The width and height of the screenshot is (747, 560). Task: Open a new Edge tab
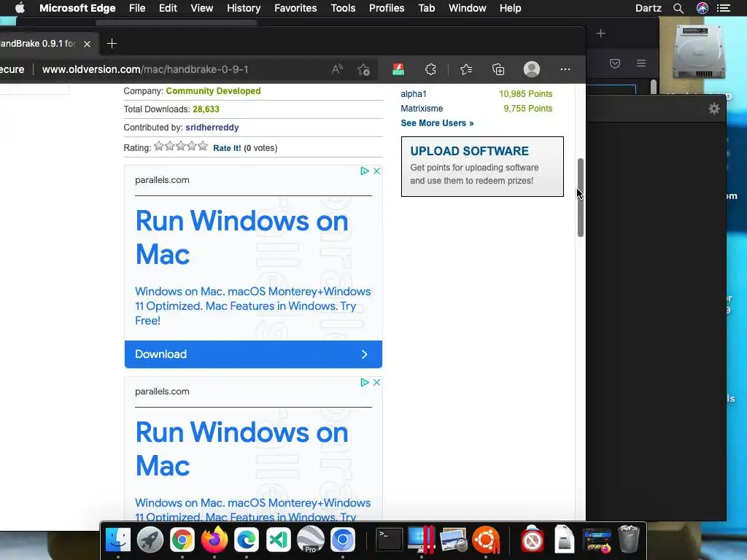112,44
